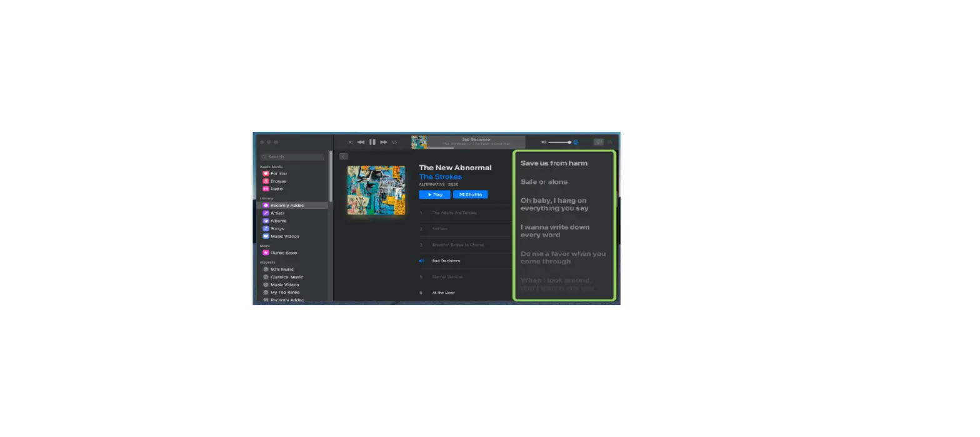Image resolution: width=980 pixels, height=437 pixels.
Task: Skip forward to the next track
Action: point(384,143)
